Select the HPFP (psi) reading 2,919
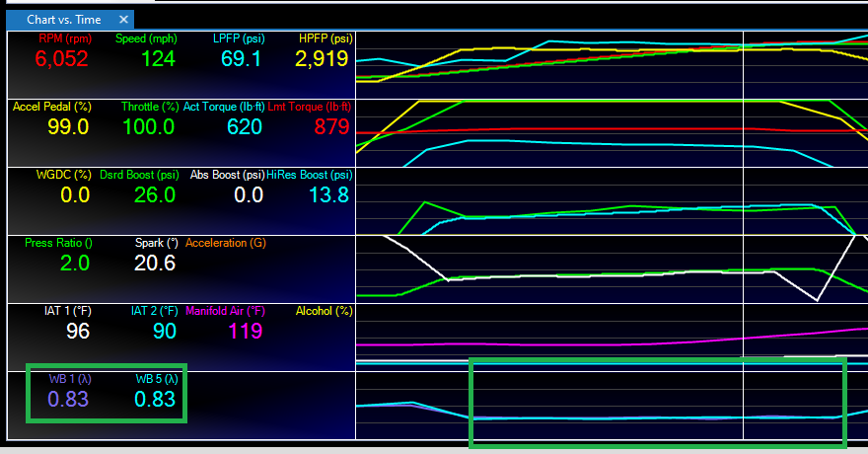 tap(322, 59)
